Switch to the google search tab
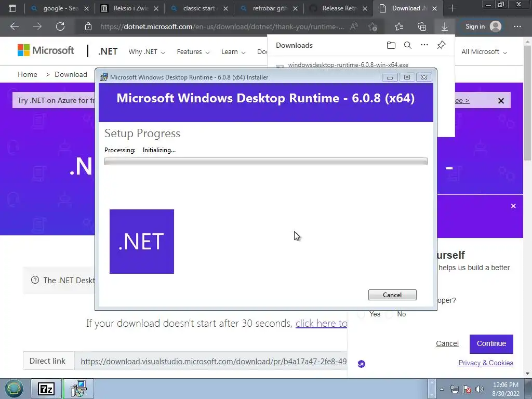The image size is (532, 399). (x=61, y=8)
